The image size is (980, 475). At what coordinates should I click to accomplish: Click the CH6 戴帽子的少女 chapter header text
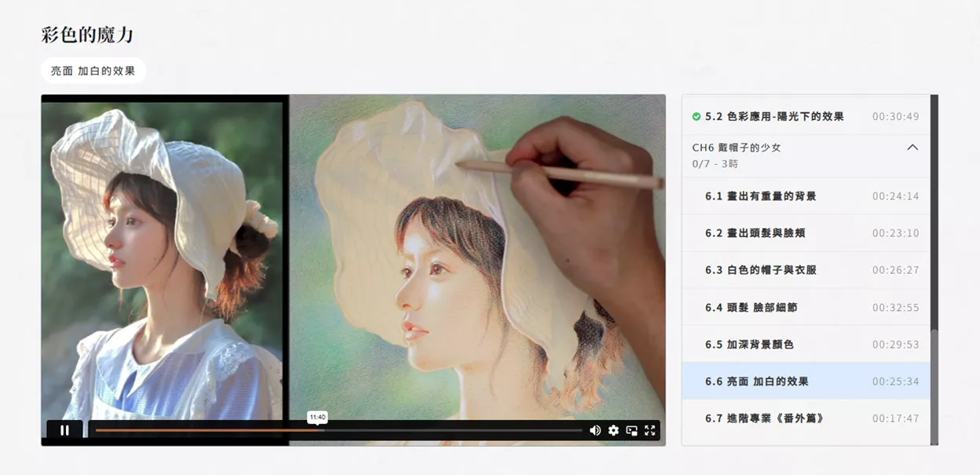click(737, 148)
